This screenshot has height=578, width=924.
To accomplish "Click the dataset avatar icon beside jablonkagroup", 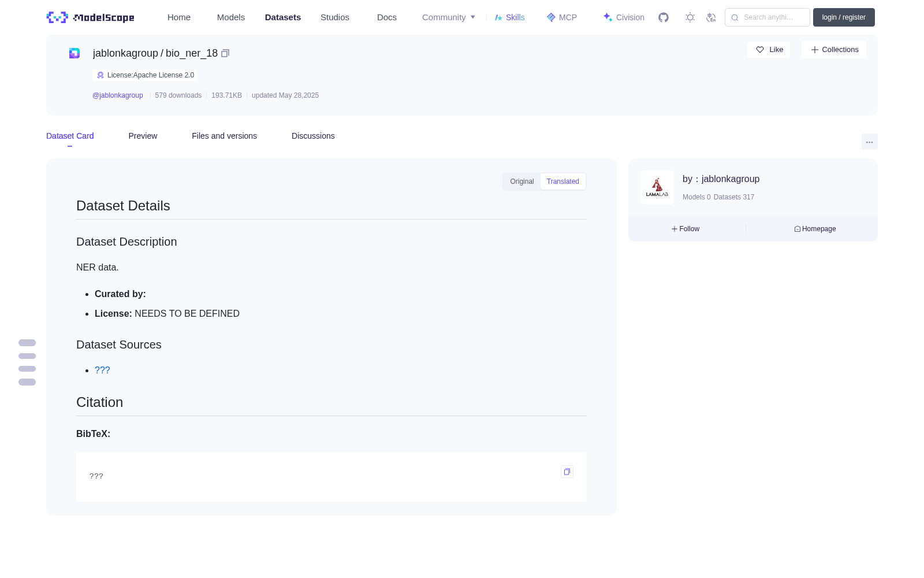I will point(74,53).
